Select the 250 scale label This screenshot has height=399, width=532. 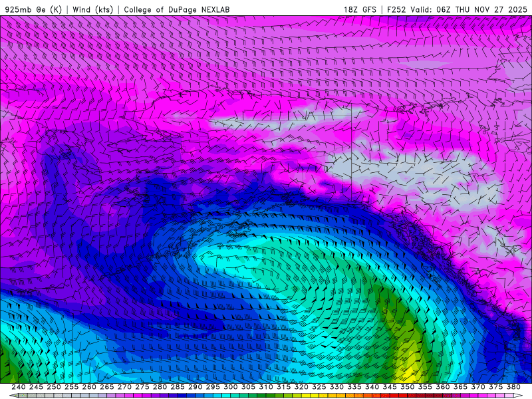[54, 387]
